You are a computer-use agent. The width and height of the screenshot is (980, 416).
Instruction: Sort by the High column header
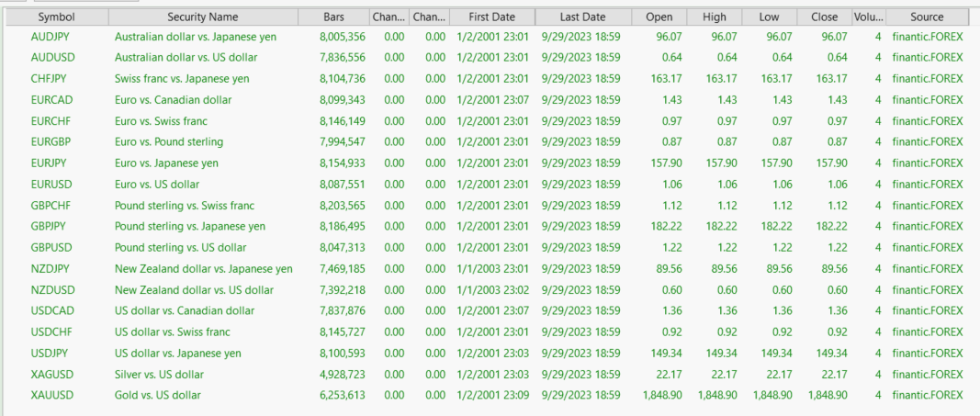point(714,17)
